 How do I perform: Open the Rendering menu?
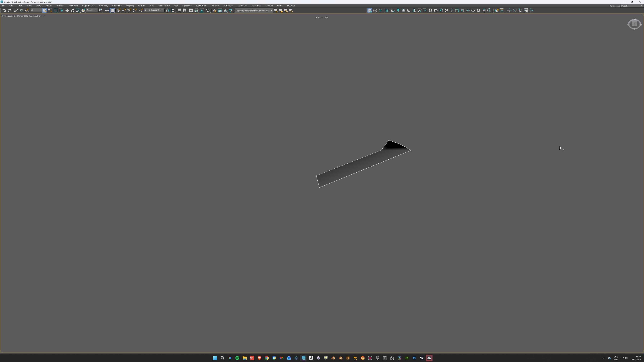pos(103,6)
